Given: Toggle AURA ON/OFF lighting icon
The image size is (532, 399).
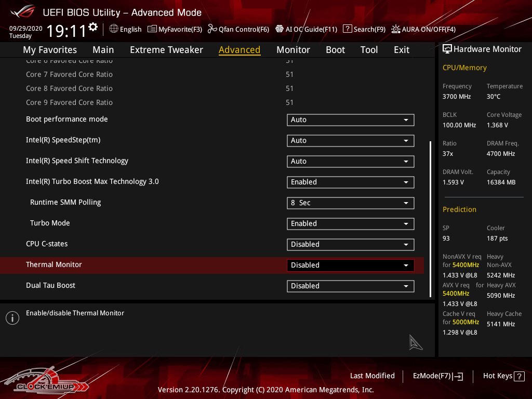Looking at the screenshot, I should (x=396, y=29).
